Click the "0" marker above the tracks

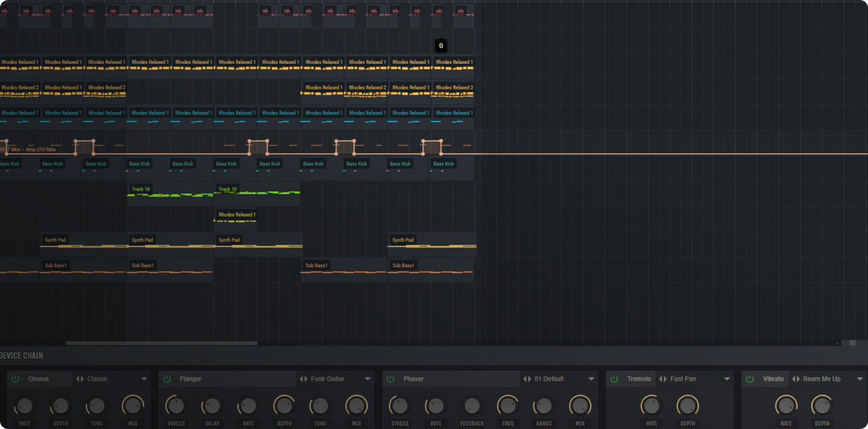pyautogui.click(x=441, y=46)
